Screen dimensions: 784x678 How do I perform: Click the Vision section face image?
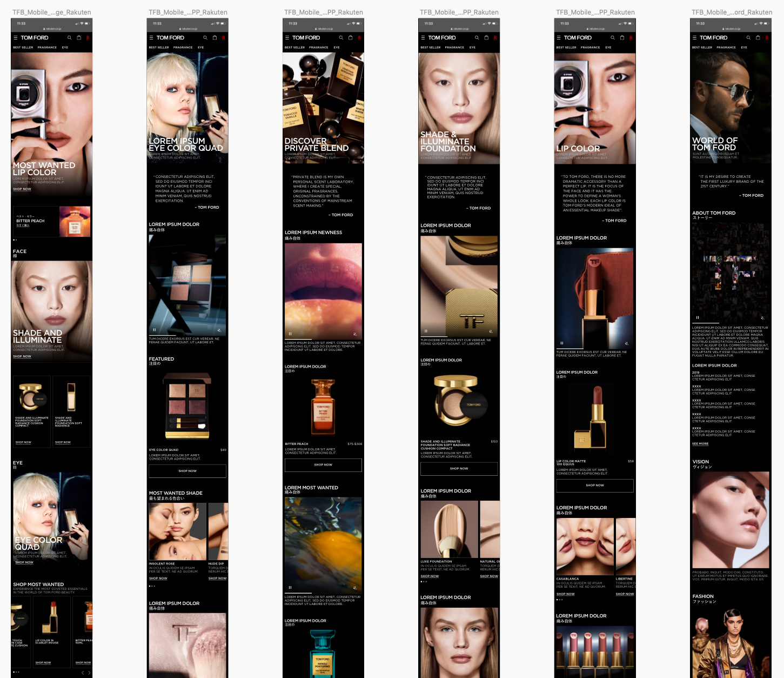pos(731,520)
